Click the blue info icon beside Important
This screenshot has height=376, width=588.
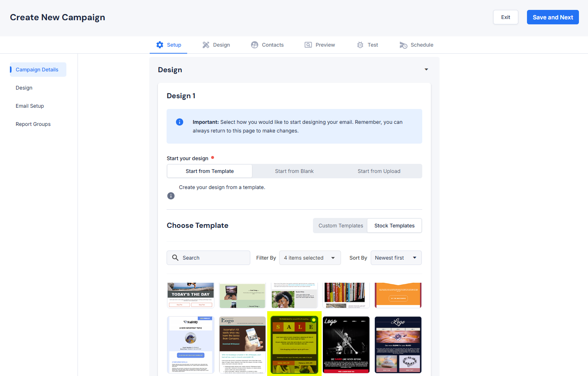pos(179,122)
